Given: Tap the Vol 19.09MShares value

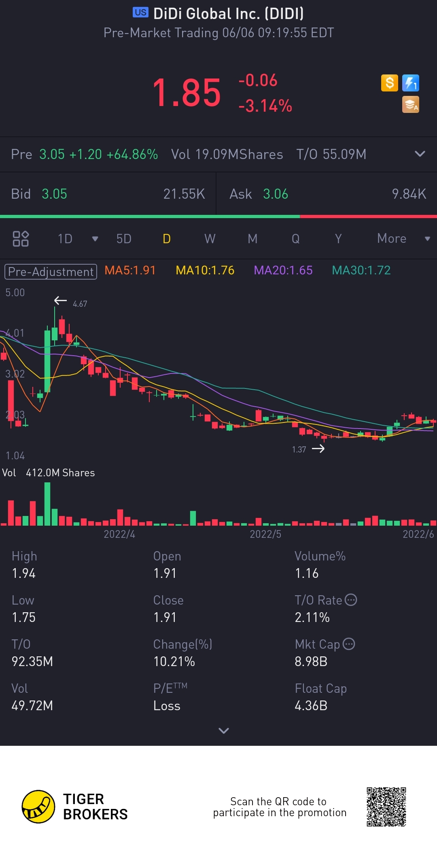Looking at the screenshot, I should 227,154.
